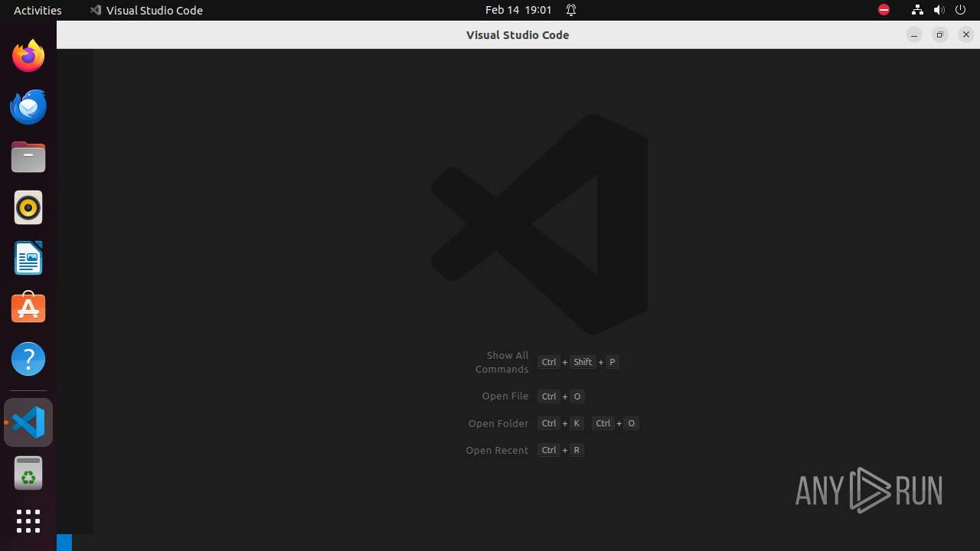
Task: Show Applications grid in the dock
Action: [28, 521]
